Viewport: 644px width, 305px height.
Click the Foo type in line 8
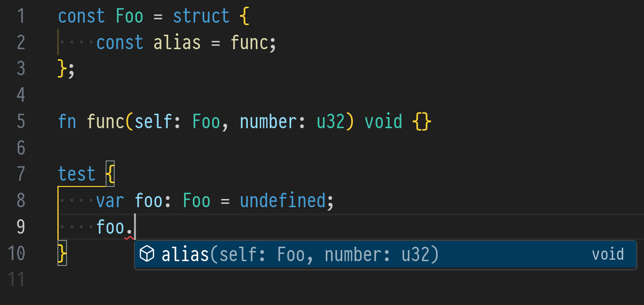point(197,200)
